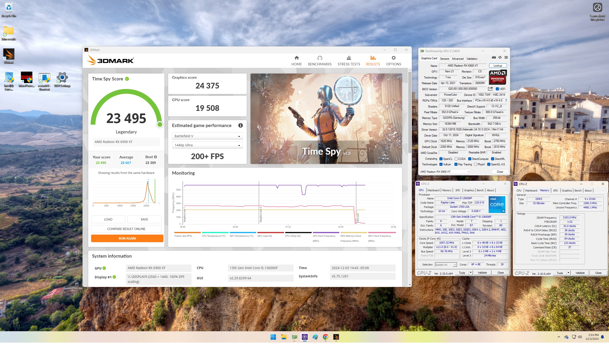Toggle the Vulkan checkbox in GPU-Z

[x=441, y=164]
